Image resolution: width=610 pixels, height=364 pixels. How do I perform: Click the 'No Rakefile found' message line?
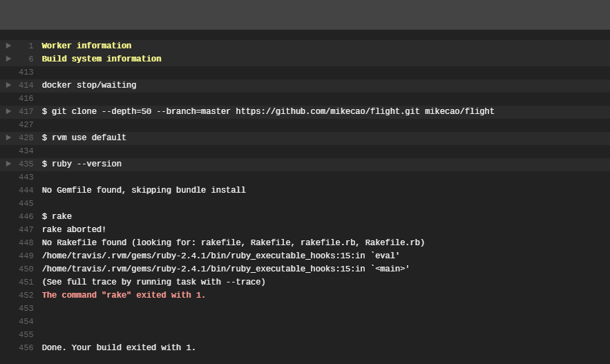(x=233, y=242)
